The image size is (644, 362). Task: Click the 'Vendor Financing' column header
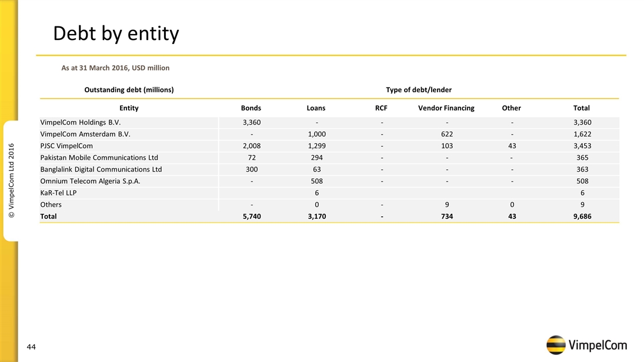point(446,108)
